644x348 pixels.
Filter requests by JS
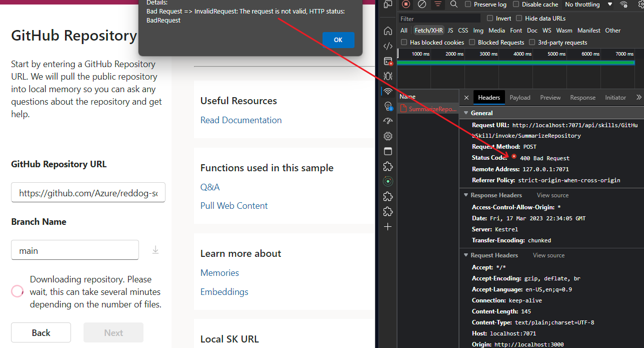[450, 31]
